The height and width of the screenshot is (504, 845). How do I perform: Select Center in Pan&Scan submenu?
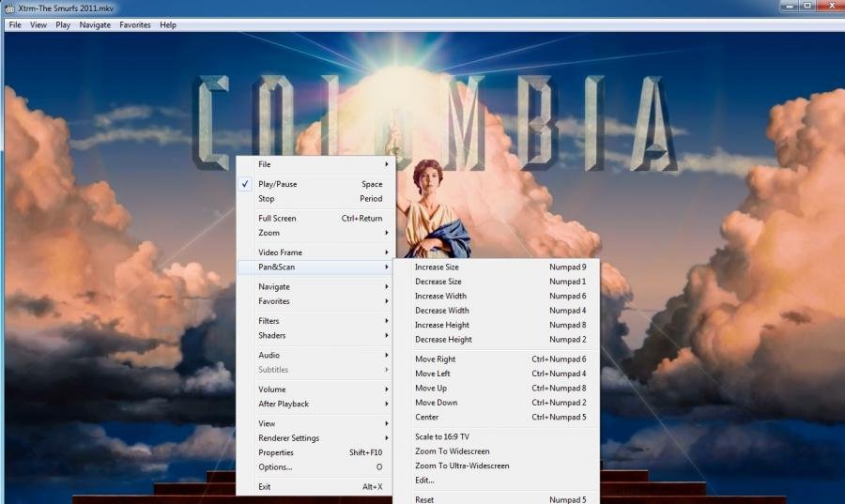point(497,418)
